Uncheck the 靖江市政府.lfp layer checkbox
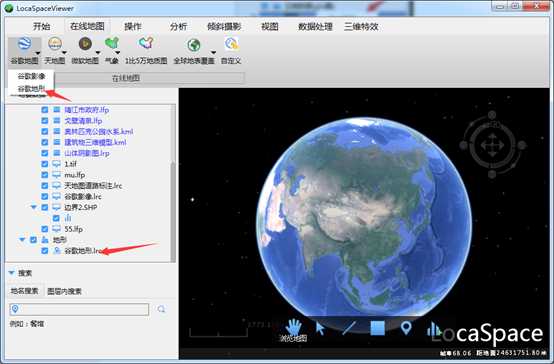The image size is (554, 364). click(x=45, y=110)
